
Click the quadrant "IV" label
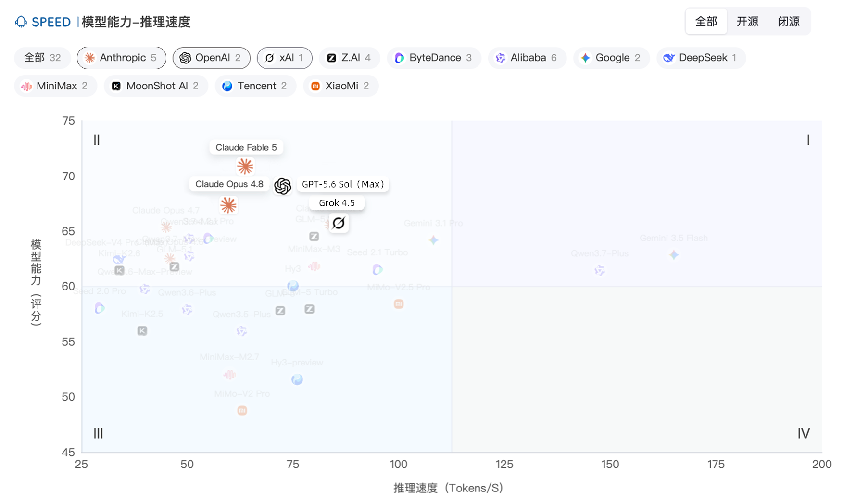click(x=804, y=433)
